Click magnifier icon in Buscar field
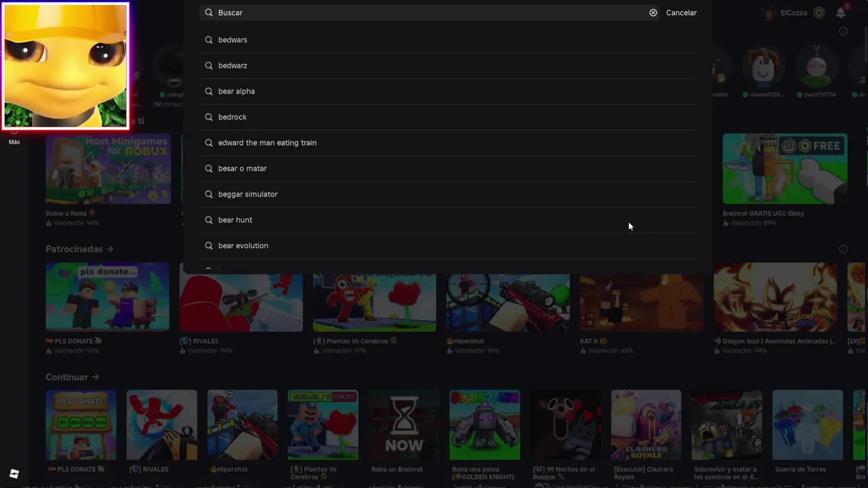Viewport: 868px width, 488px height. pos(209,13)
